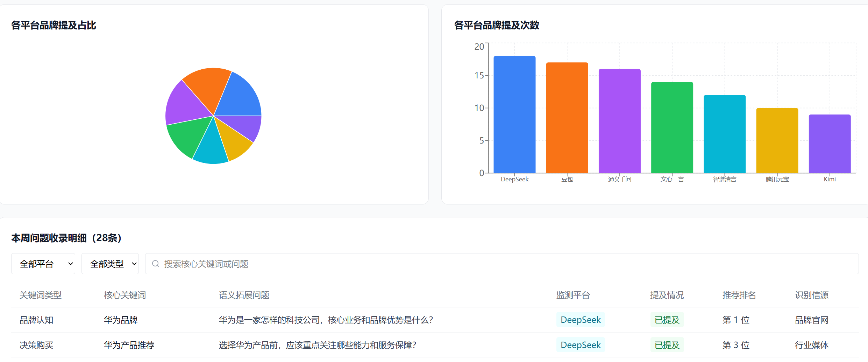This screenshot has width=868, height=362.
Task: Click the 核心关键词 column header
Action: [x=125, y=295]
